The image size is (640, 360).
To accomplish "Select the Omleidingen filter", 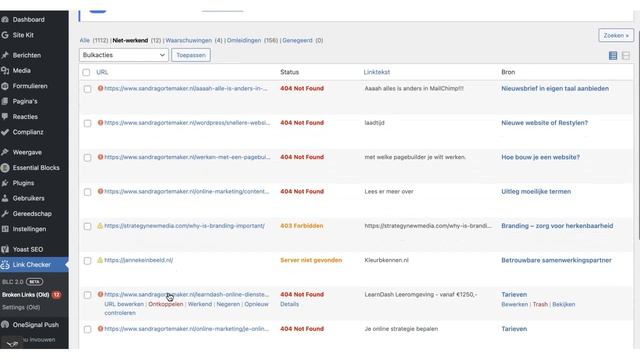I will 244,40.
